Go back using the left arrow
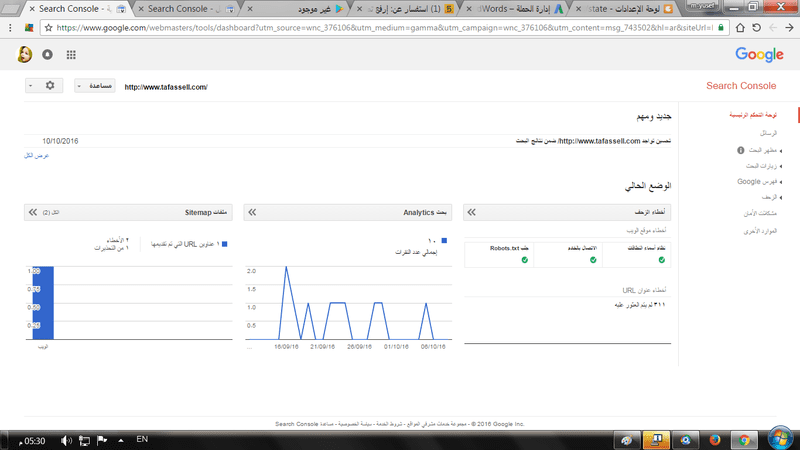This screenshot has width=800, height=450. pyautogui.click(x=773, y=28)
